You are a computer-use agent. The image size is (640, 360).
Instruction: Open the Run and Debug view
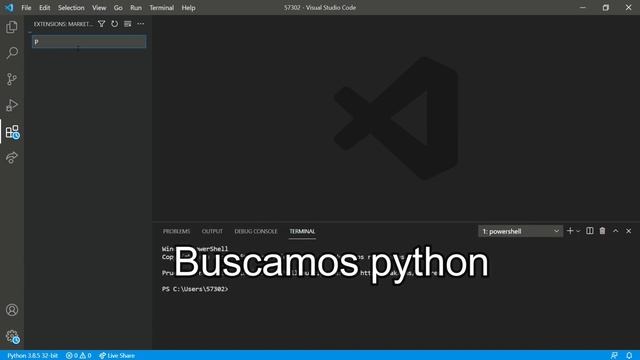pyautogui.click(x=12, y=105)
